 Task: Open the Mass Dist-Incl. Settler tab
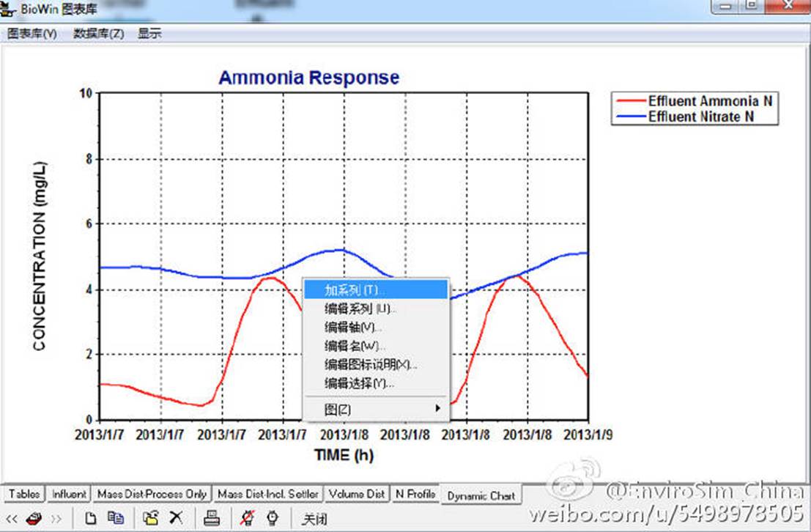268,495
